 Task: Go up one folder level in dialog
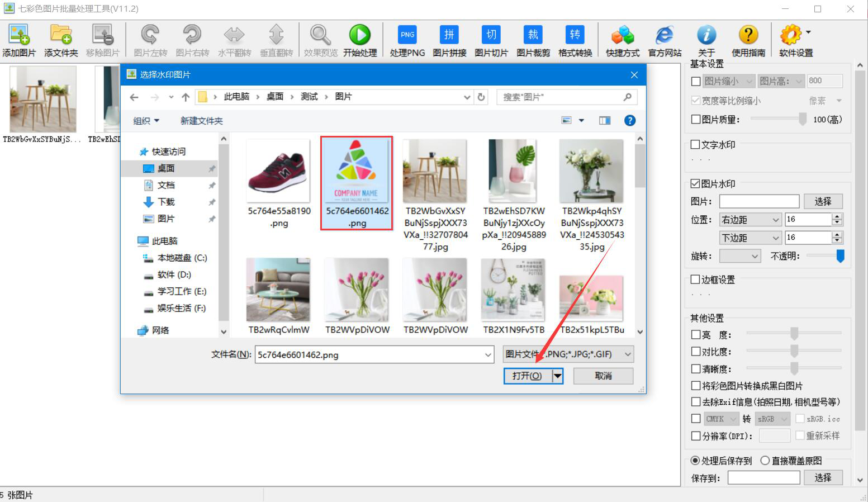pyautogui.click(x=186, y=97)
